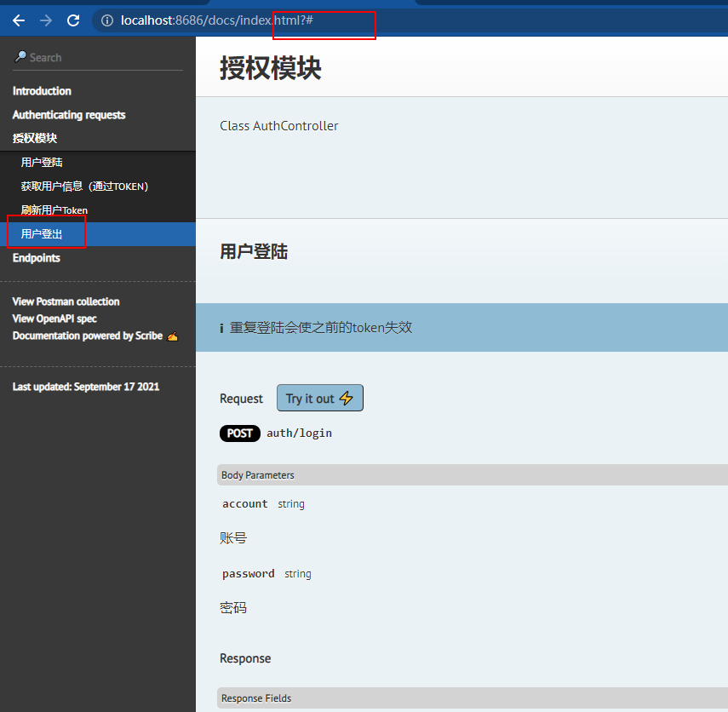The image size is (728, 712).
Task: Click the info icon in the blue notice banner
Action: pos(221,327)
